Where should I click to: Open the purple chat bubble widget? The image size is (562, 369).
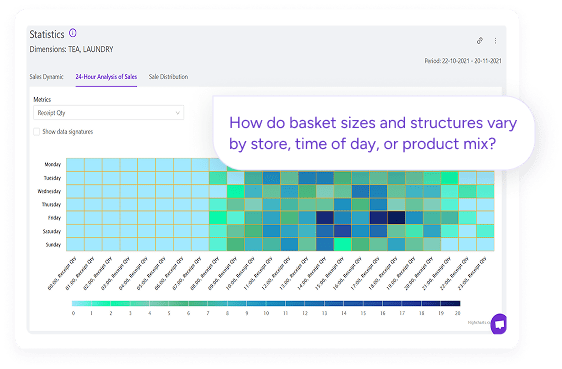click(x=499, y=324)
